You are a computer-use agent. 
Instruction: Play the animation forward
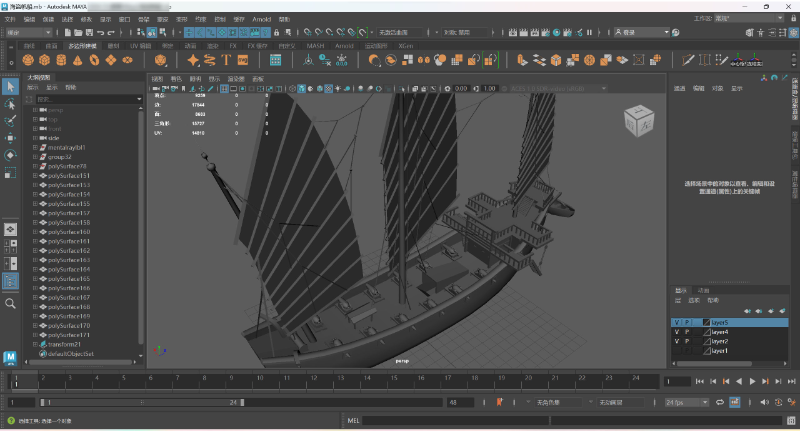click(752, 381)
